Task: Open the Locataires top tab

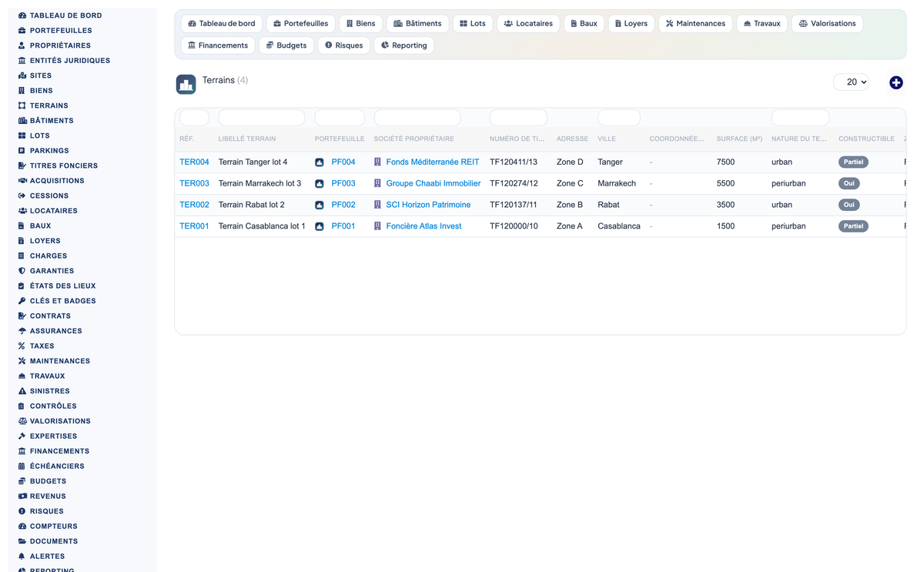Action: [528, 24]
